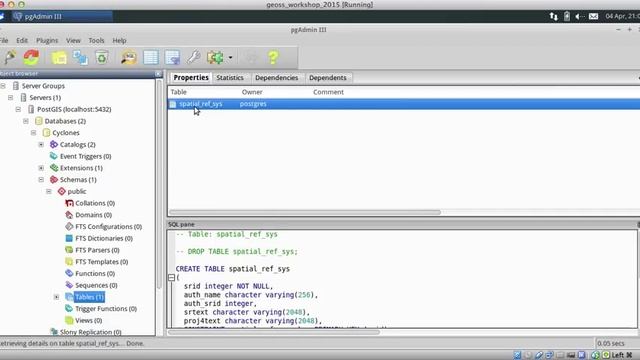
Task: Click the Create object toolbar icon
Action: tap(80, 58)
